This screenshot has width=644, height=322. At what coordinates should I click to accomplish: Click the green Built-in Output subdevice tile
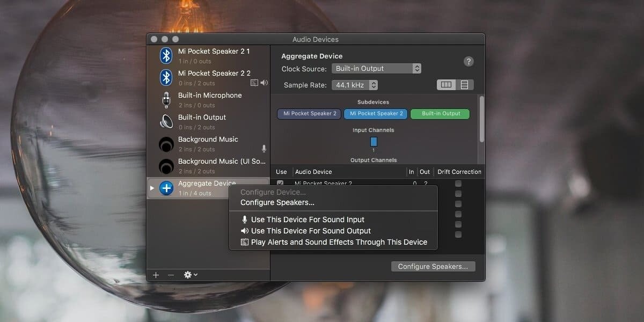[440, 114]
